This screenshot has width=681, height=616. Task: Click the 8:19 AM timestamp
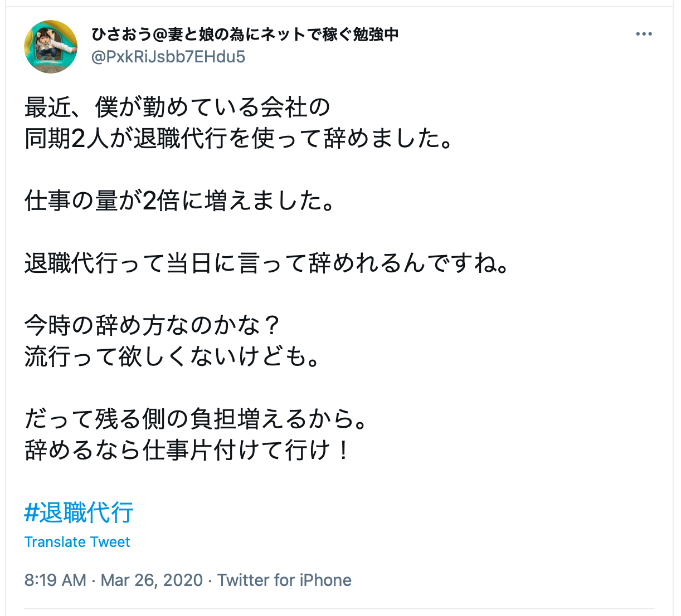coord(55,580)
